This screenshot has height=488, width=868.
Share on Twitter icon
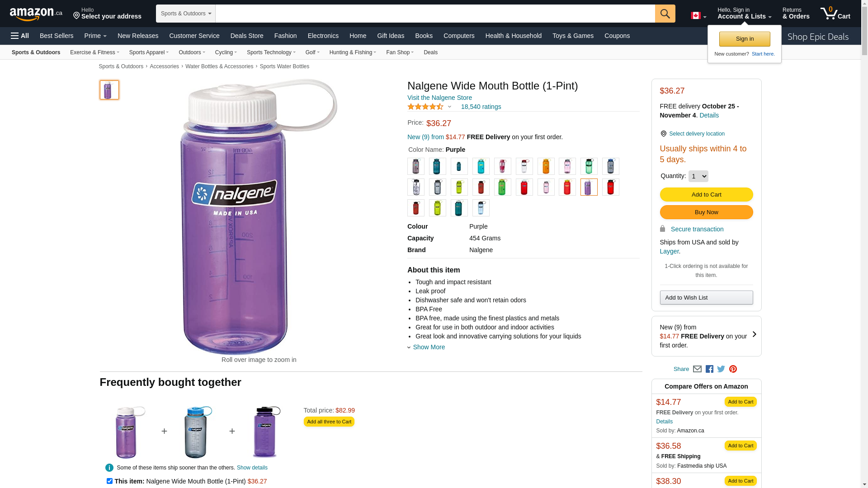coord(721,369)
